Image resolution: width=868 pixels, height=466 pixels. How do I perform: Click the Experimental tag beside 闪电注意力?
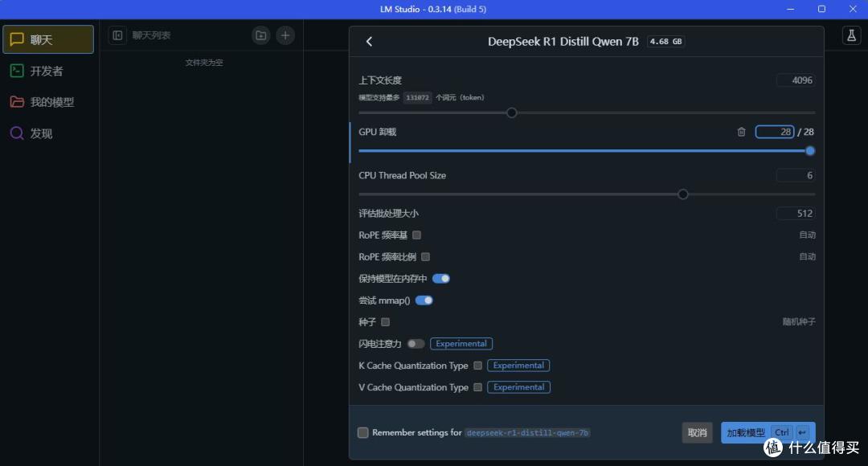tap(461, 344)
